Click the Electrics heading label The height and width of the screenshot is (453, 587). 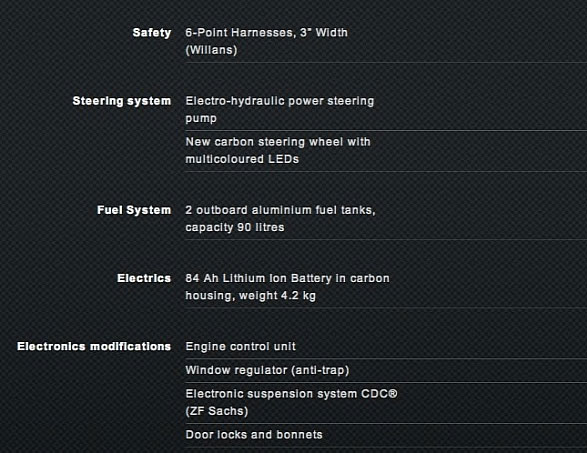click(x=144, y=278)
